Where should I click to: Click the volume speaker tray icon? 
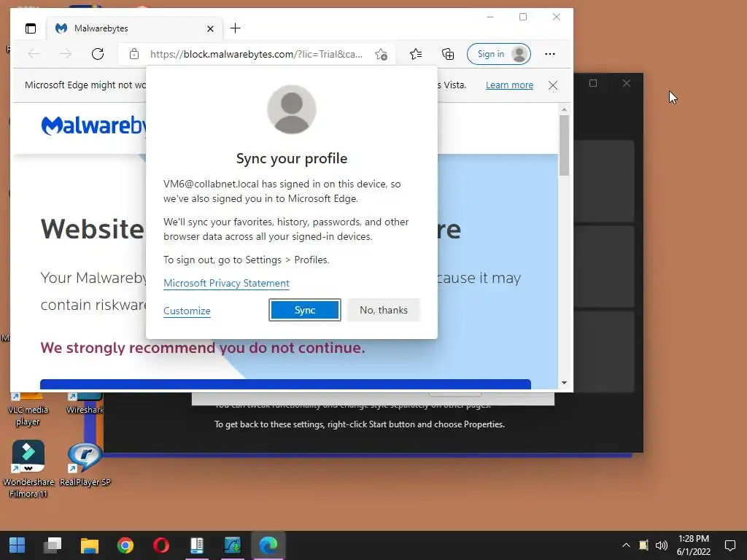pyautogui.click(x=661, y=545)
